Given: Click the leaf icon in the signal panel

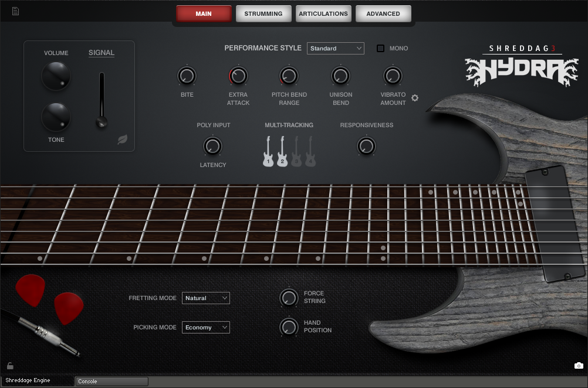Looking at the screenshot, I should click(x=123, y=139).
